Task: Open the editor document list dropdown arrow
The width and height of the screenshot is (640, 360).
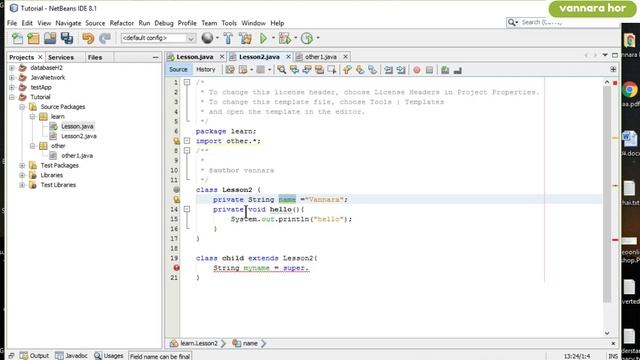Action: [x=605, y=55]
